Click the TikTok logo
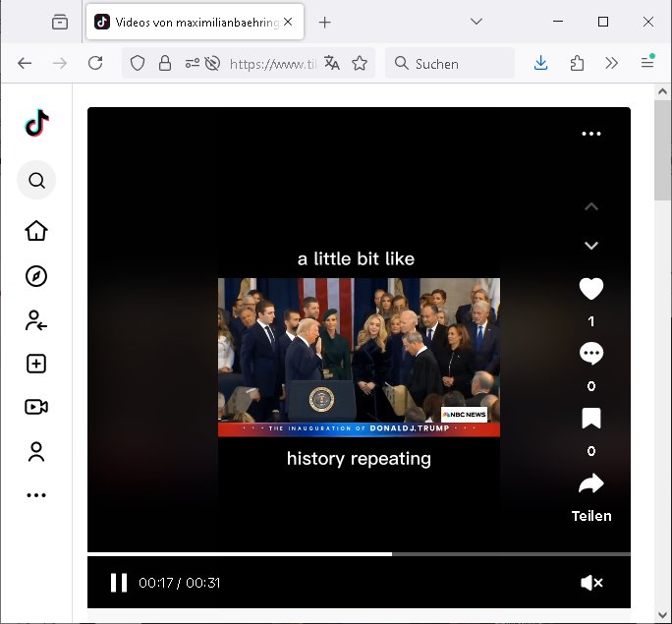The image size is (672, 624). tap(37, 123)
